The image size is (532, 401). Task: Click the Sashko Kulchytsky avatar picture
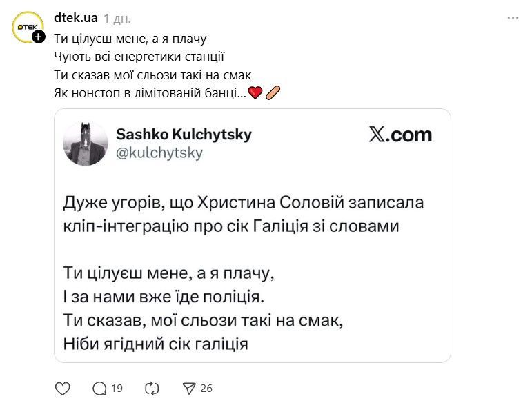[86, 144]
